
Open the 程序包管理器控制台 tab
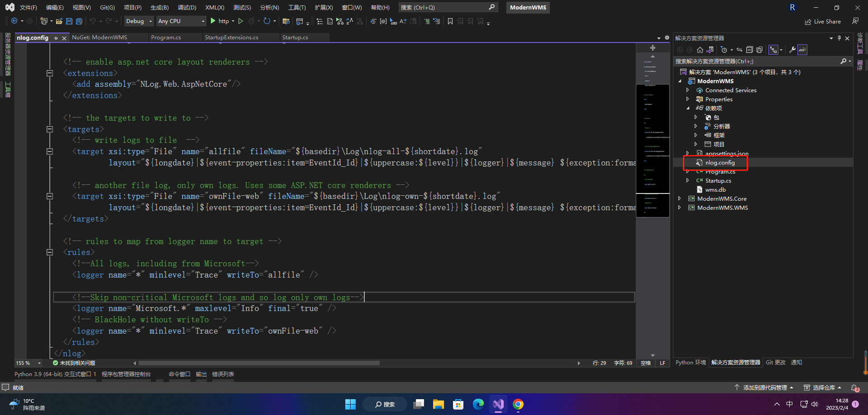126,374
